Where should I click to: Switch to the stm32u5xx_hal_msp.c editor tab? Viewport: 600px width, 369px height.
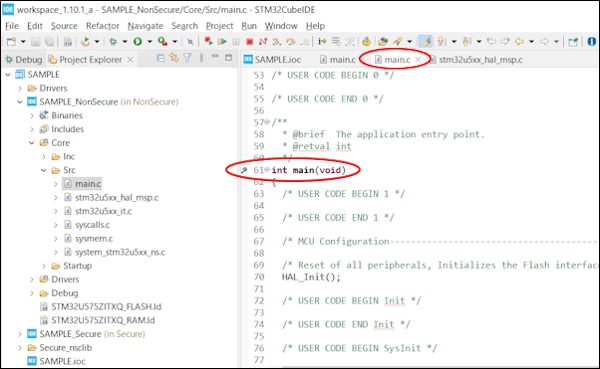477,60
